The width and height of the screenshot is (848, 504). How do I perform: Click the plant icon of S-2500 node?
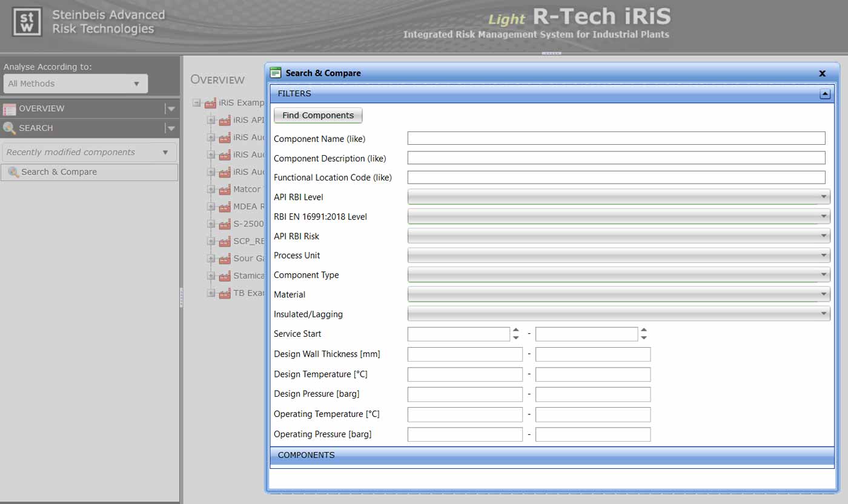(x=225, y=224)
